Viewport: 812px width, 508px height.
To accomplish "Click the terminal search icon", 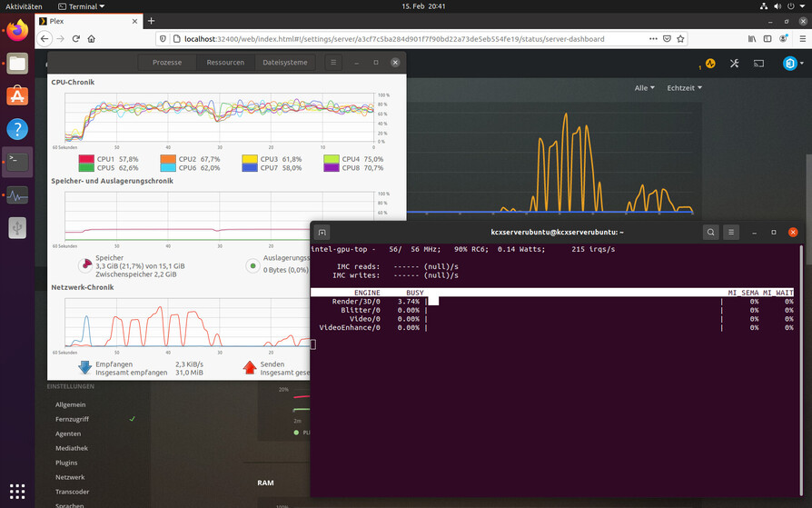I will (710, 233).
